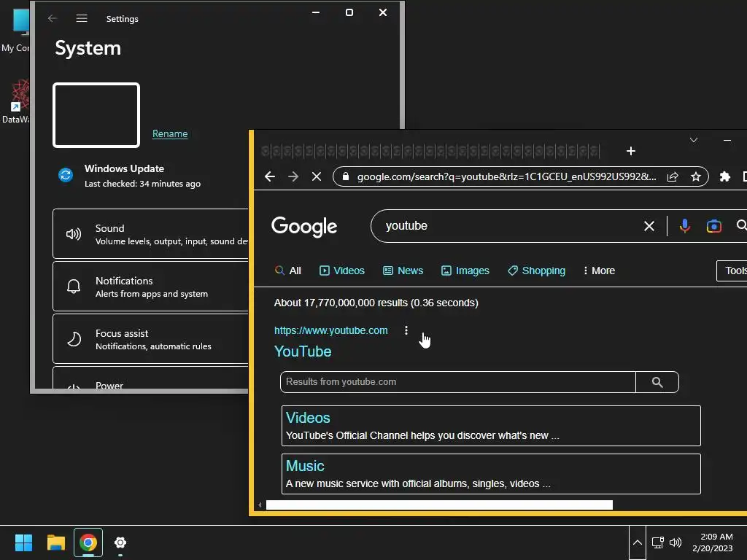Search by image with Google Lens
The width and height of the screenshot is (747, 560).
pos(713,226)
